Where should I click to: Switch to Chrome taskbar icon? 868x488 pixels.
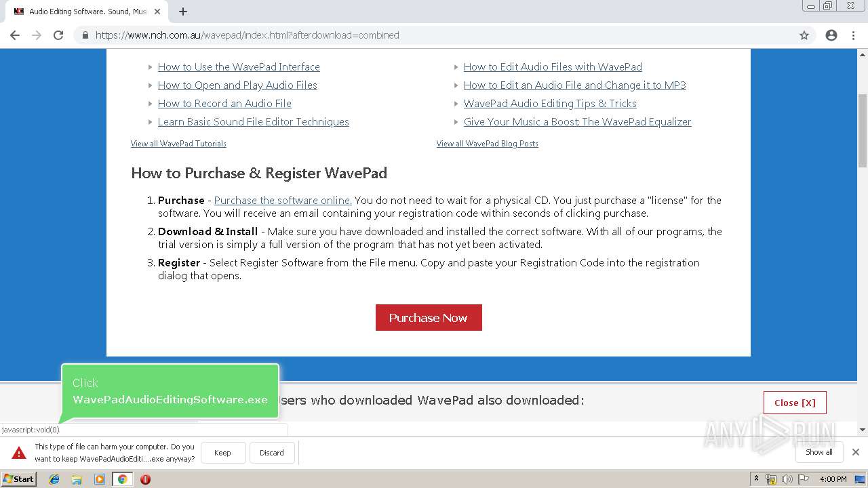pos(122,479)
